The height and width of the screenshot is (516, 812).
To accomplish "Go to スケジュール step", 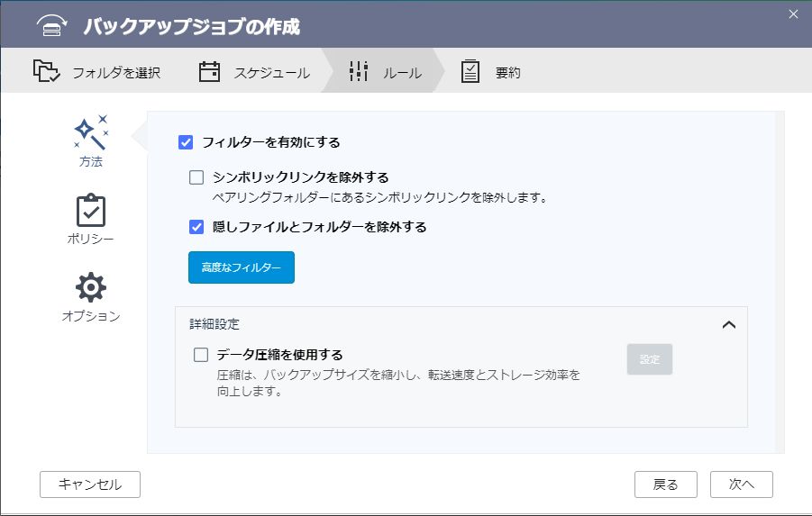I will click(272, 72).
